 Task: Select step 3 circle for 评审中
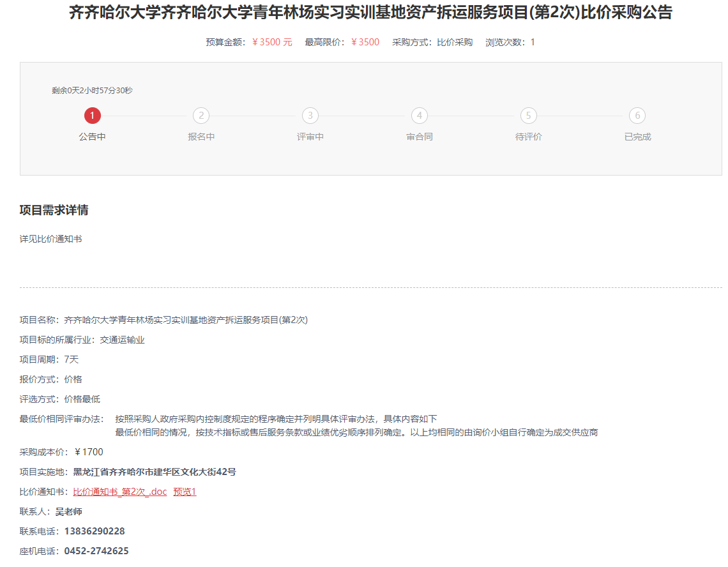tap(310, 116)
